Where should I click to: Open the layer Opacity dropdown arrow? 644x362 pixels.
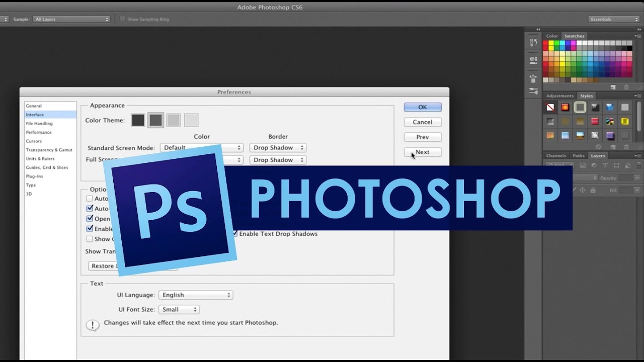[637, 178]
